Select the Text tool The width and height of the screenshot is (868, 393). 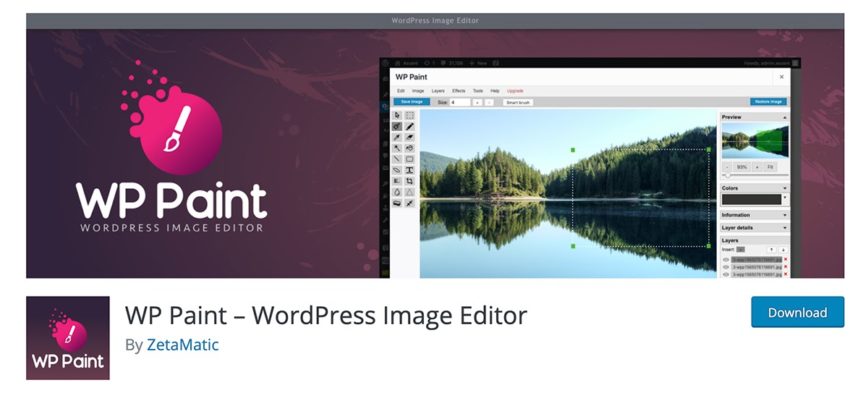409,170
